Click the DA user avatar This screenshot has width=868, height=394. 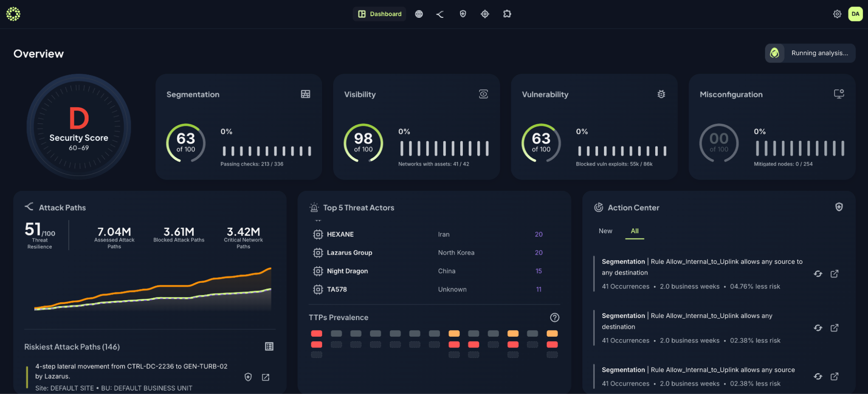(x=855, y=14)
